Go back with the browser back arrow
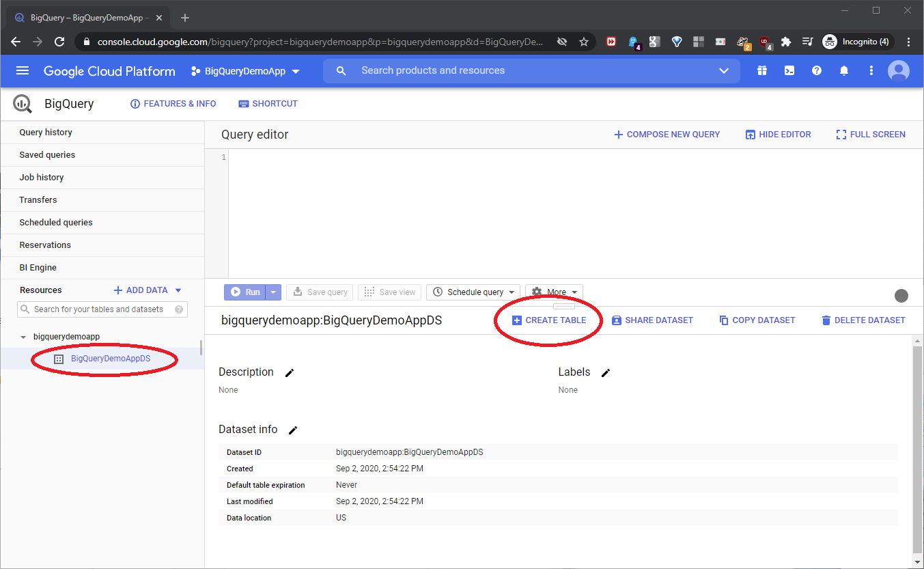The image size is (924, 569). click(x=16, y=42)
